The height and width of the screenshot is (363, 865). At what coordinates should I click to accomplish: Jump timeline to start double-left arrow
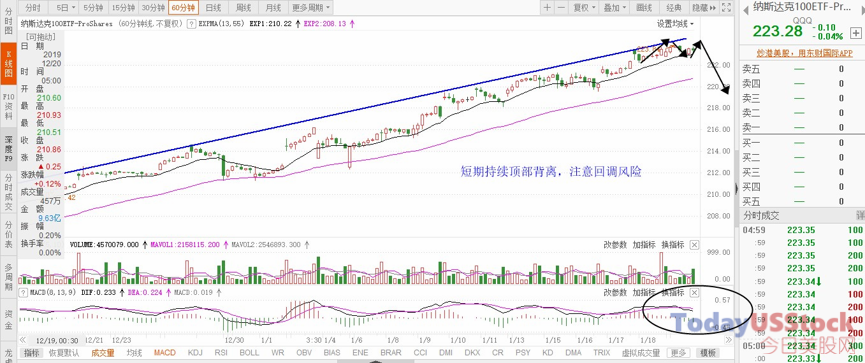(x=23, y=340)
